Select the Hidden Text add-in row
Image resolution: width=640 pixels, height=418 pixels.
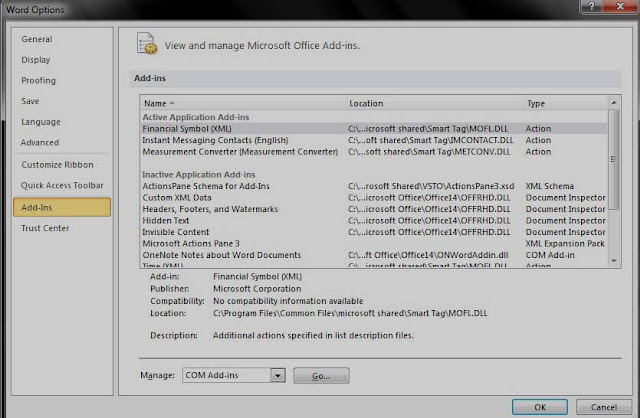tap(373, 220)
